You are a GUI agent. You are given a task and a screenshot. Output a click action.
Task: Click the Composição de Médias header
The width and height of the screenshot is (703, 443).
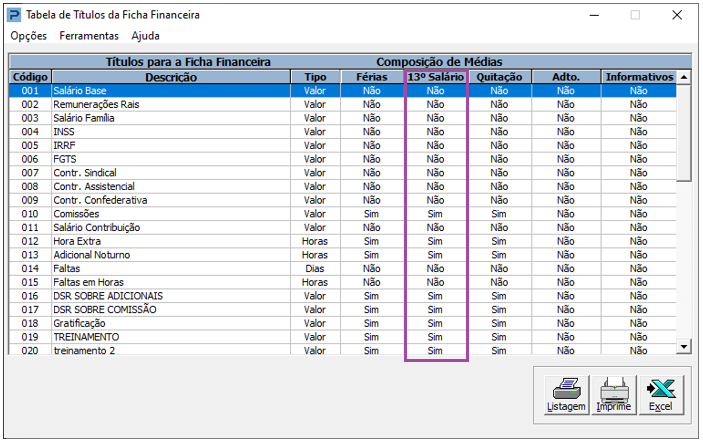coord(439,62)
